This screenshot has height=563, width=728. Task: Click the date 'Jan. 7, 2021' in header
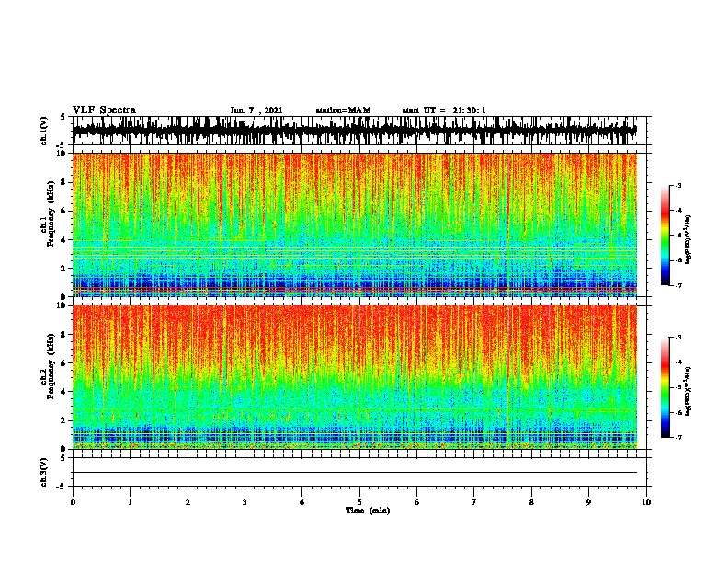256,110
